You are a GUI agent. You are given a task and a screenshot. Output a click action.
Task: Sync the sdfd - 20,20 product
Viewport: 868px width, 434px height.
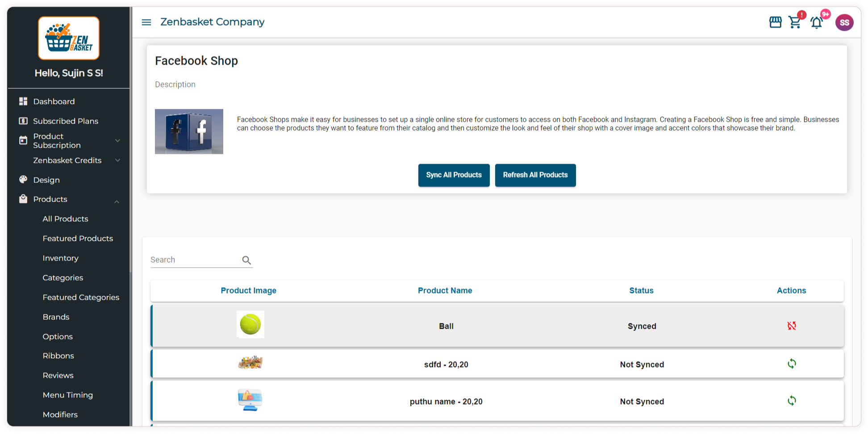[791, 364]
